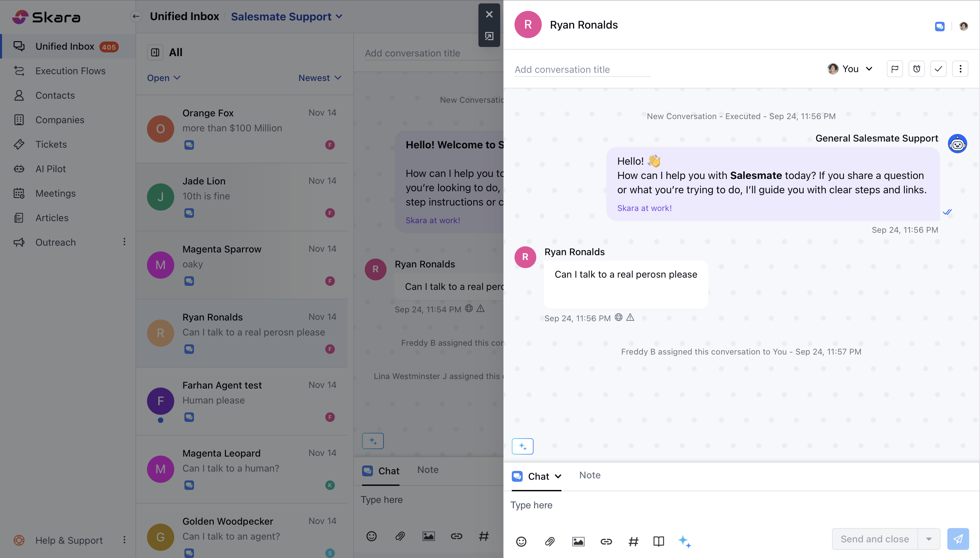Open the emoji picker in reply box

[x=521, y=541]
